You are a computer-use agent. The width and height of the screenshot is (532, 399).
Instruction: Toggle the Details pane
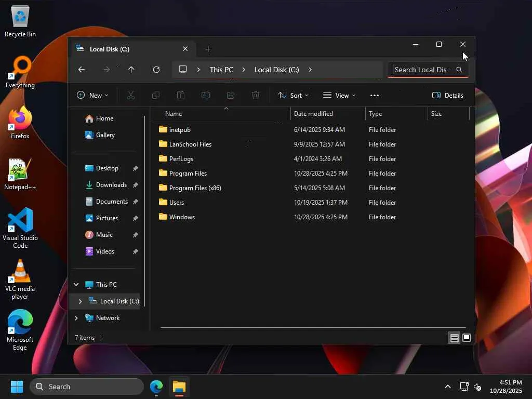[x=447, y=96]
